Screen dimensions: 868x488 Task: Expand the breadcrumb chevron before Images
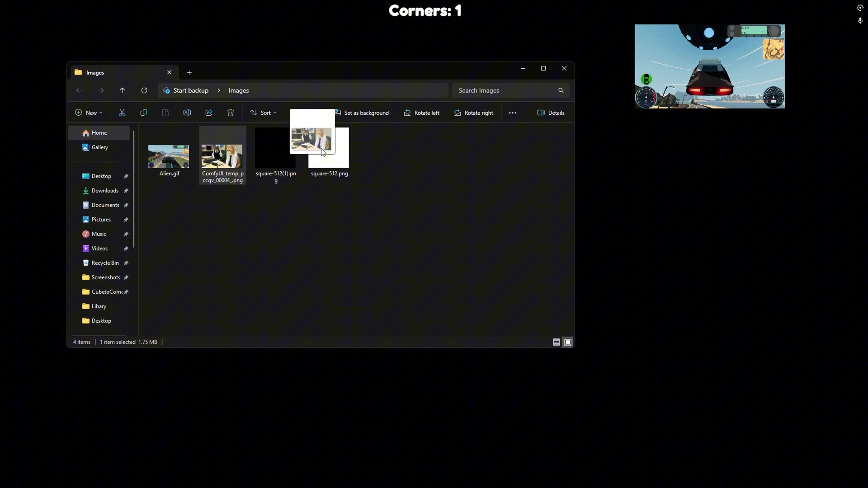[x=219, y=90]
